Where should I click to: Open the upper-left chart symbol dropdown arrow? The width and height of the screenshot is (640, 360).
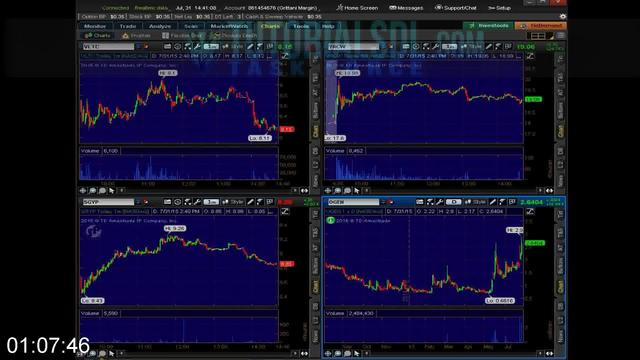[x=138, y=47]
